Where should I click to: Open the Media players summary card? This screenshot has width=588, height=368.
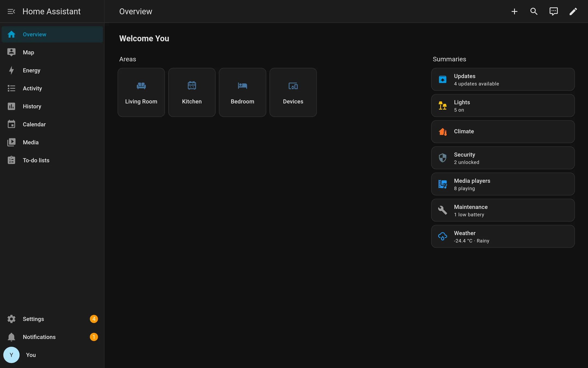(503, 184)
